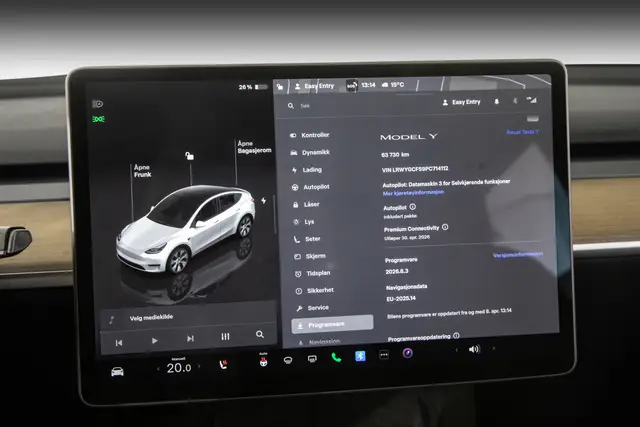
Task: Open the Autopilot settings menu
Action: (x=311, y=187)
